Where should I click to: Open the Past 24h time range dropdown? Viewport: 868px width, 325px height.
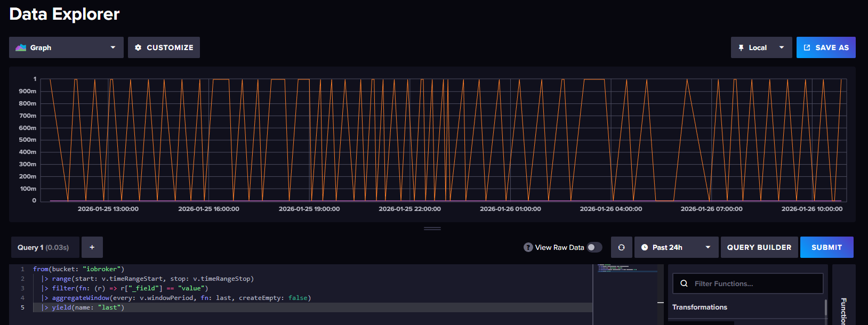click(676, 247)
